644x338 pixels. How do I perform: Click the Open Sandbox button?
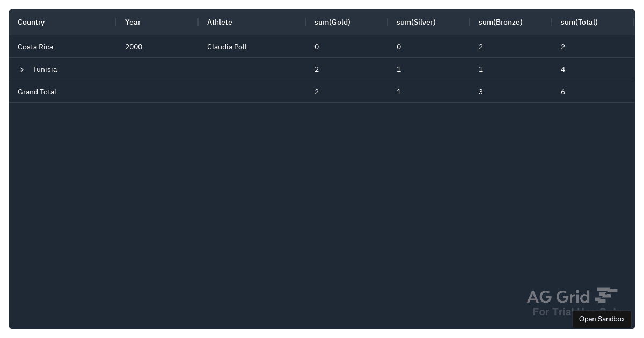click(602, 319)
